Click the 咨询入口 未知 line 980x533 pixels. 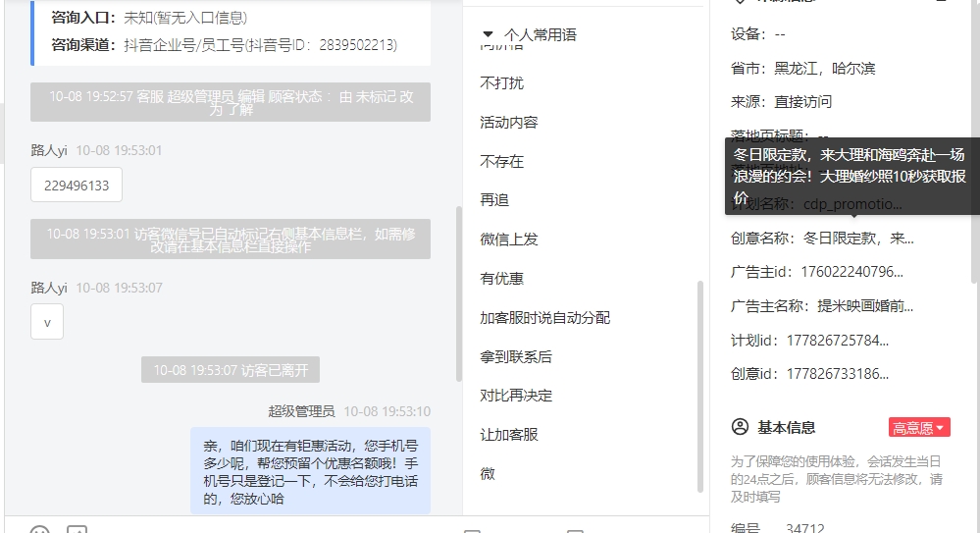pos(149,18)
